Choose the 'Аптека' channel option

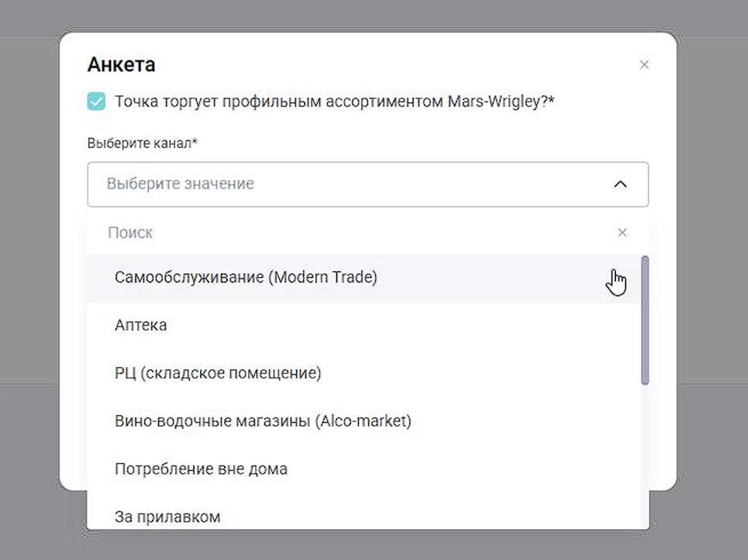click(141, 325)
